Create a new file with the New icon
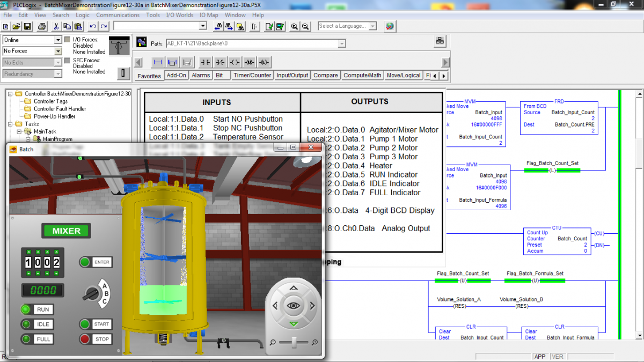This screenshot has width=644, height=362. pyautogui.click(x=5, y=26)
